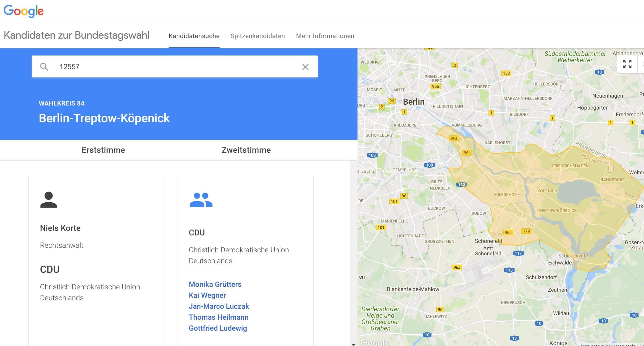This screenshot has width=644, height=346.
Task: Click Thomas Heilmann link
Action: click(x=218, y=317)
